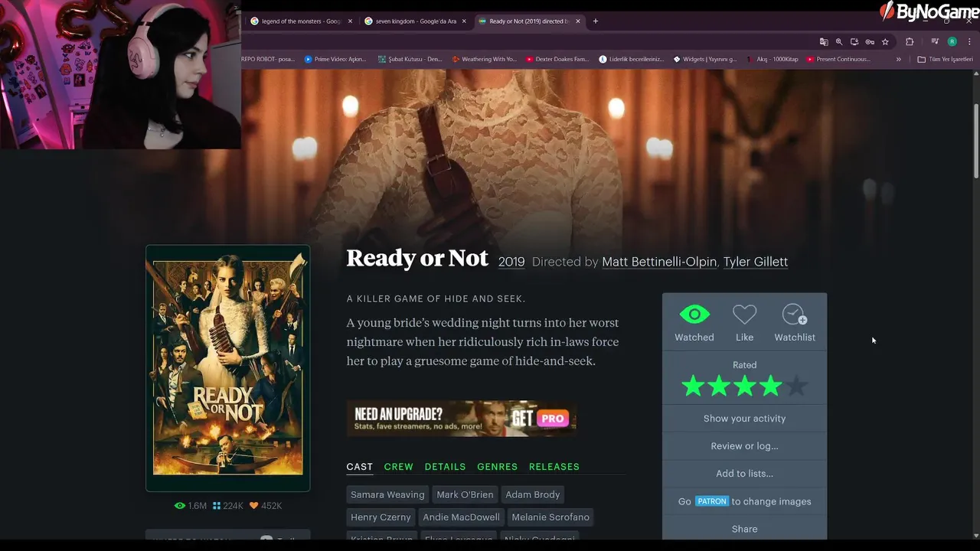Close the Ready or Not tab
The width and height of the screenshot is (980, 551).
pyautogui.click(x=578, y=21)
